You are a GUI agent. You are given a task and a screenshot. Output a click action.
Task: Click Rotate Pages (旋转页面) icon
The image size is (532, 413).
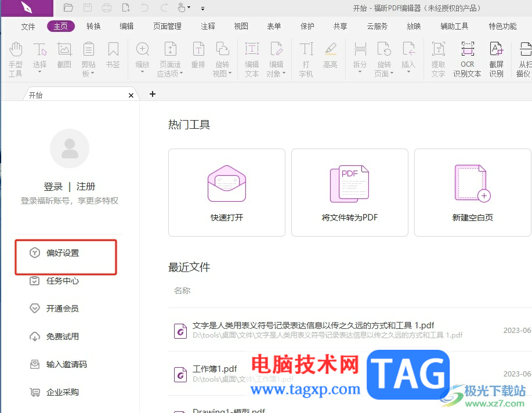pyautogui.click(x=384, y=49)
